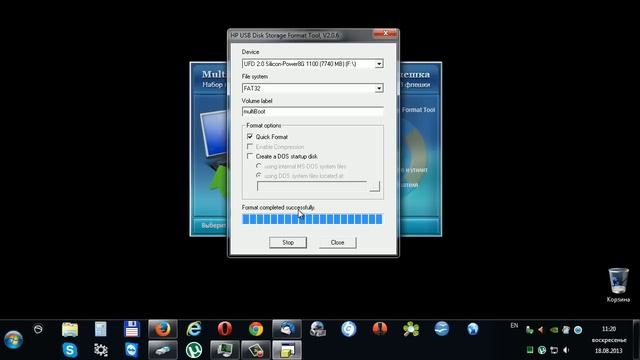Expand the File system dropdown
Viewport: 640px width, 360px height.
(379, 88)
